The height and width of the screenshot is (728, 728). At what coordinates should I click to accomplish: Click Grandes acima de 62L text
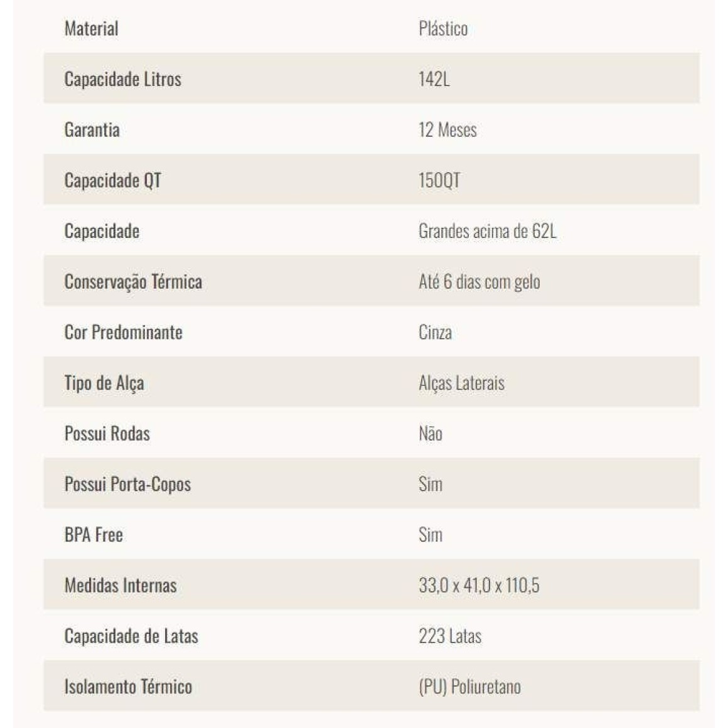tap(487, 231)
